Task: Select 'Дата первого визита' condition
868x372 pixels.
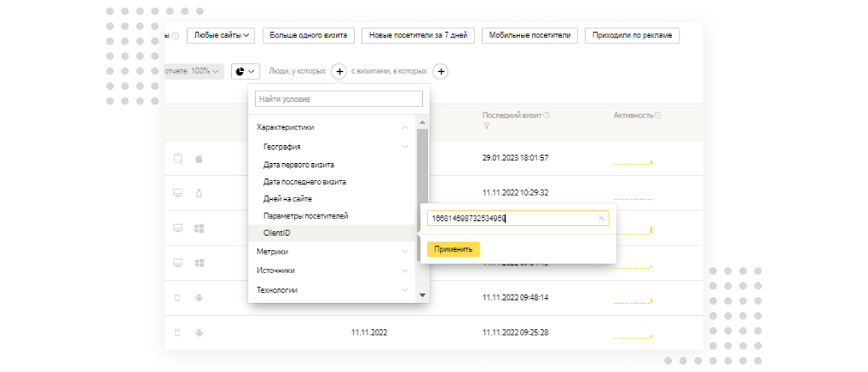Action: (x=299, y=165)
